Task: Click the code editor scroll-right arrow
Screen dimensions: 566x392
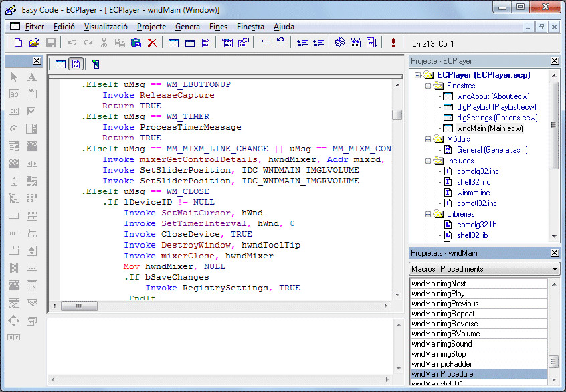Action: [386, 306]
